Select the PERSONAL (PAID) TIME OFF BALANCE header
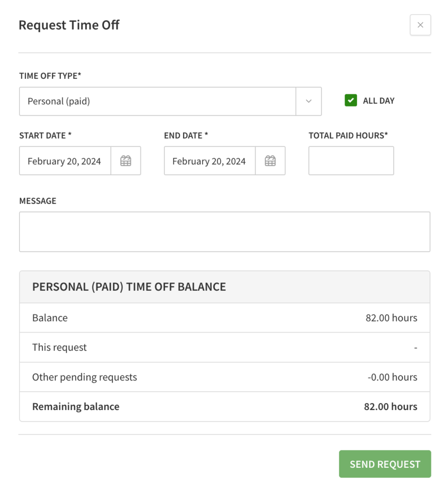Viewport: 448px width, 498px height. click(x=129, y=286)
